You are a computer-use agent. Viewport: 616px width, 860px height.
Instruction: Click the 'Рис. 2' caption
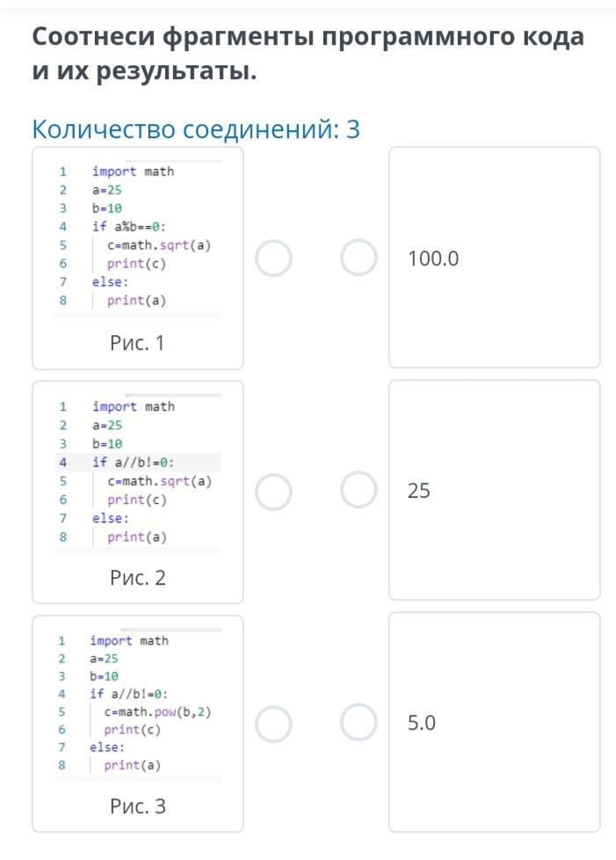point(137,578)
